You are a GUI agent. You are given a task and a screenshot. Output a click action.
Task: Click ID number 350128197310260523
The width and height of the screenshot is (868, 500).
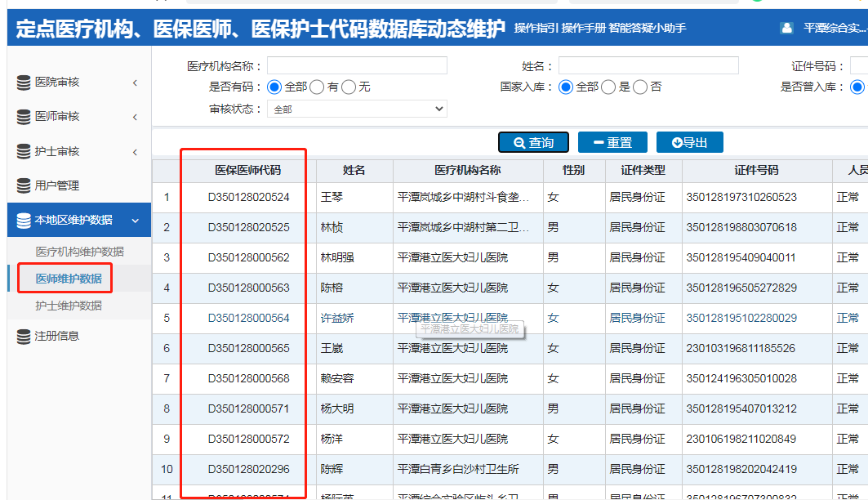tap(741, 197)
